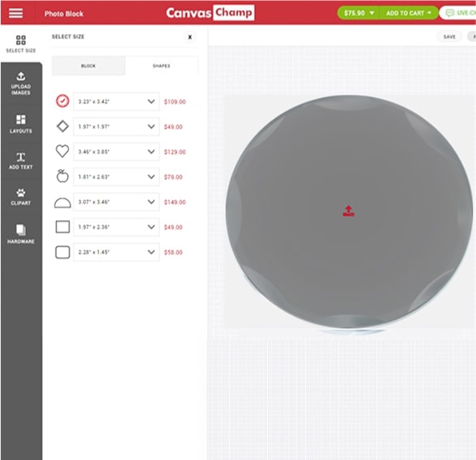
Task: Switch to the Shapes tab
Action: coord(162,66)
